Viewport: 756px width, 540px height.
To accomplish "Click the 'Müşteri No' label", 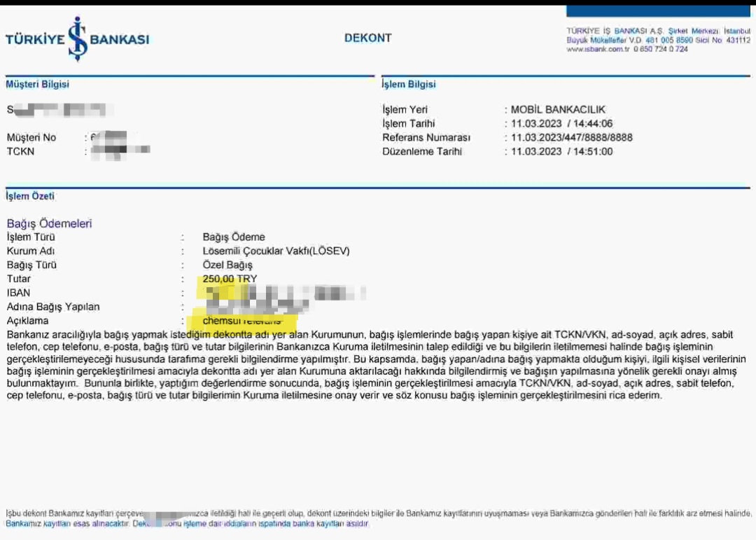I will point(31,137).
